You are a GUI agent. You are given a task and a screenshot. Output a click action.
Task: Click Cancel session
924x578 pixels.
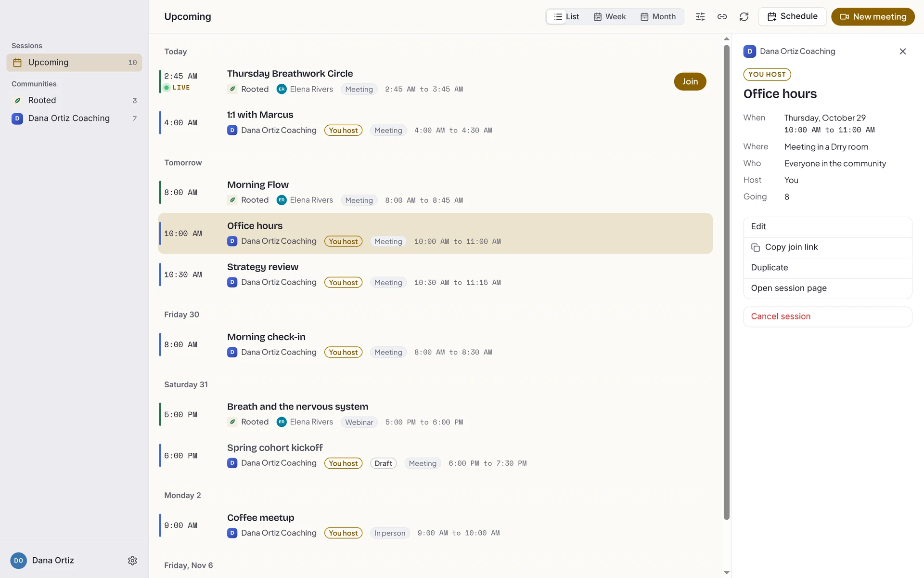pos(827,316)
